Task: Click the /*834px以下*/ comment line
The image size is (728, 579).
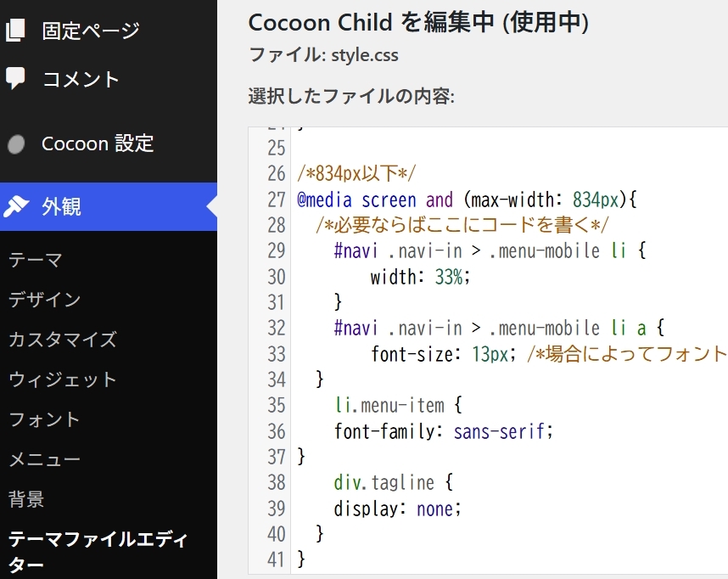Action: click(356, 174)
